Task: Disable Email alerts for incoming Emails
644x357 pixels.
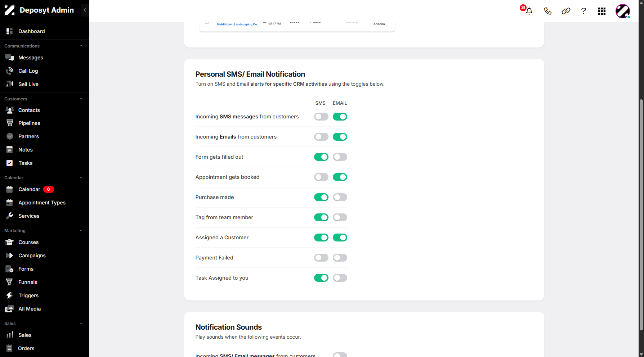Action: (x=340, y=137)
